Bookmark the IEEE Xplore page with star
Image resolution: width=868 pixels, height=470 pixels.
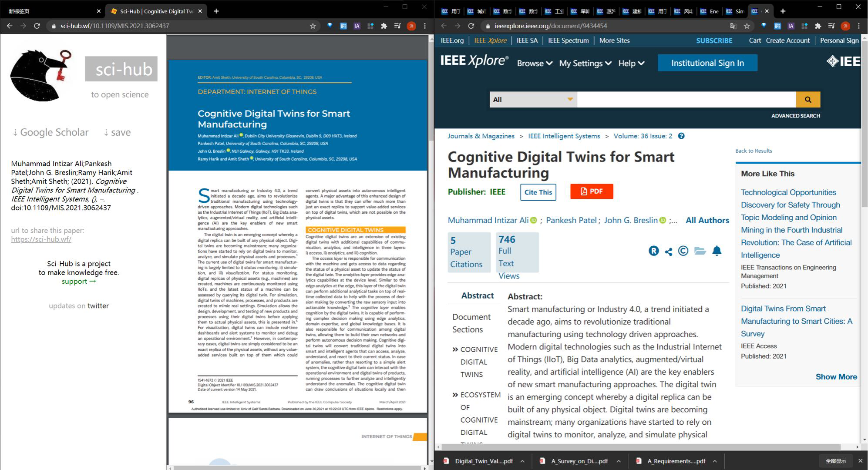point(747,26)
